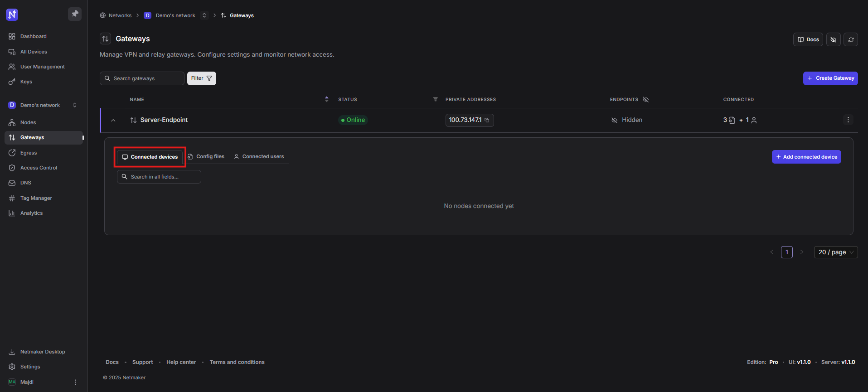Toggle endpoint visibility in the Endpoints column header
Viewport: 868px width, 392px height.
(x=646, y=100)
